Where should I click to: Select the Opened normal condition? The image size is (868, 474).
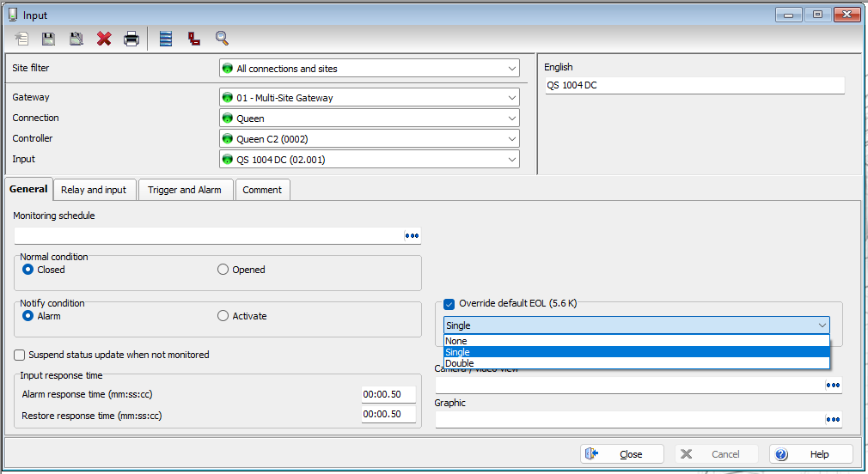pyautogui.click(x=223, y=270)
